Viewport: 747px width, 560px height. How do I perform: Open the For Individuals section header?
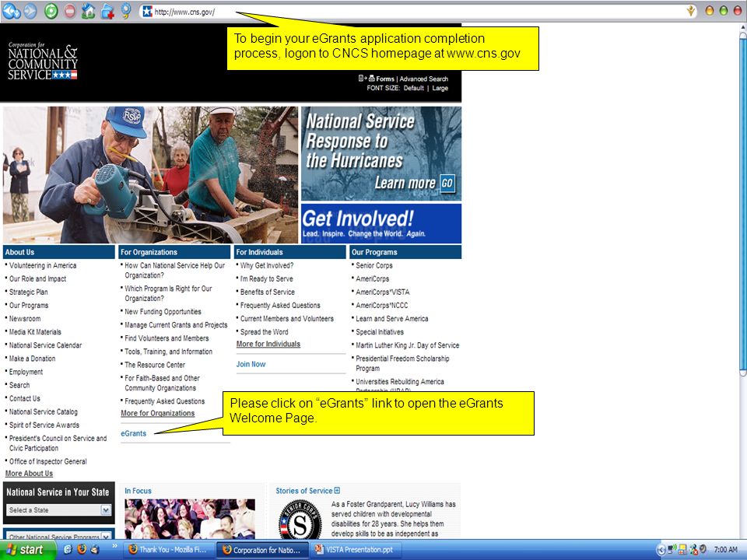pyautogui.click(x=290, y=252)
